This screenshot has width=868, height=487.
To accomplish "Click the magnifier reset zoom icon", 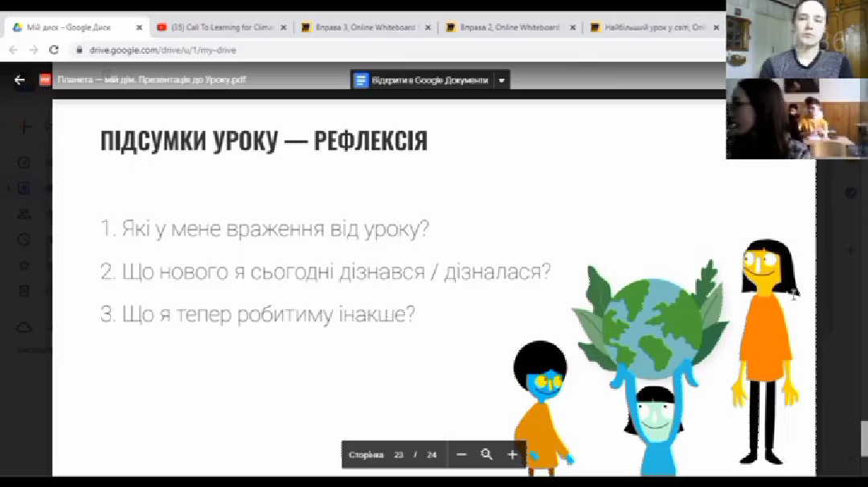I will (x=486, y=455).
